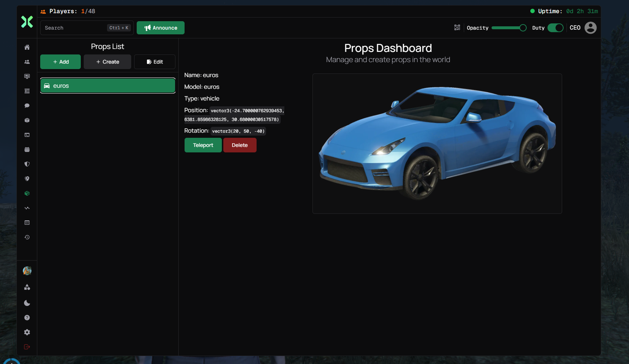
Task: Click the Announce button
Action: (x=160, y=28)
